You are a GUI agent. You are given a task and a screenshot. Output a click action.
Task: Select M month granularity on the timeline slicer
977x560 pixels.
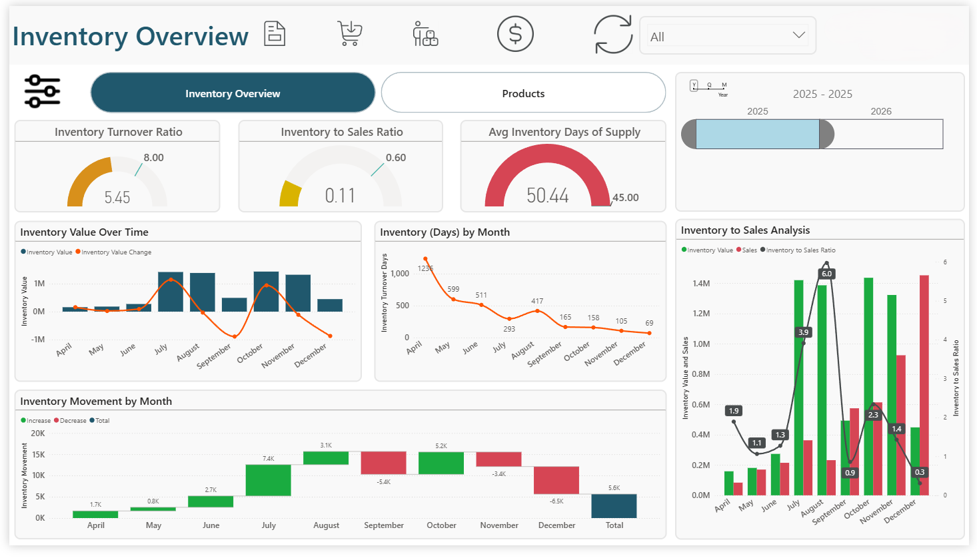coord(724,85)
